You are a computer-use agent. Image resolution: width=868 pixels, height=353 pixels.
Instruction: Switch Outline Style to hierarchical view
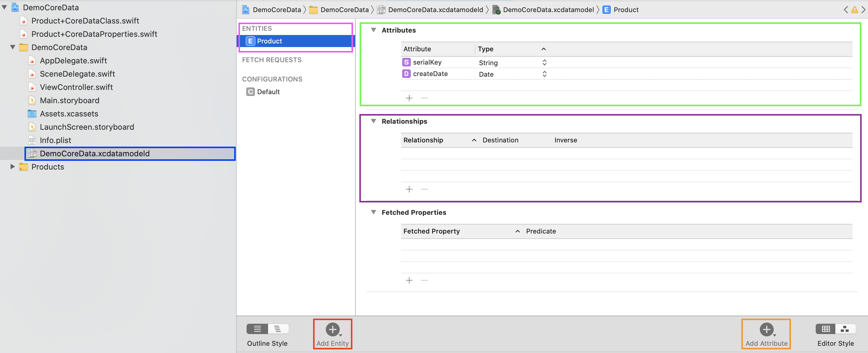click(278, 329)
